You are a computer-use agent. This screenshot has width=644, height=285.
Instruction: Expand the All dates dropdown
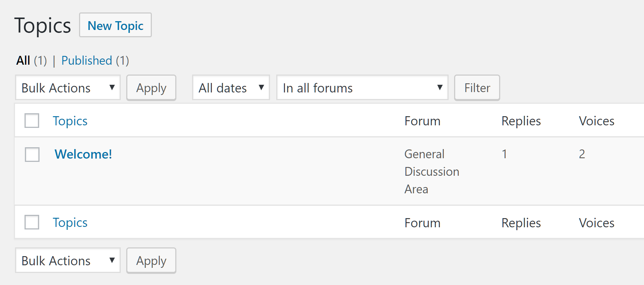click(231, 88)
